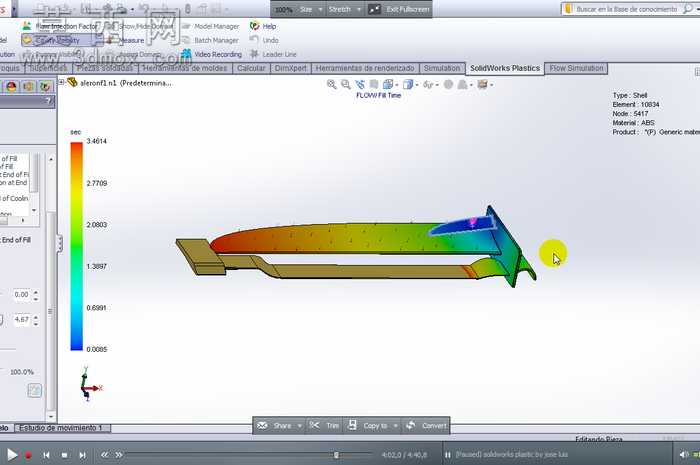Stop video playback
This screenshot has width=700, height=465.
pos(64,455)
